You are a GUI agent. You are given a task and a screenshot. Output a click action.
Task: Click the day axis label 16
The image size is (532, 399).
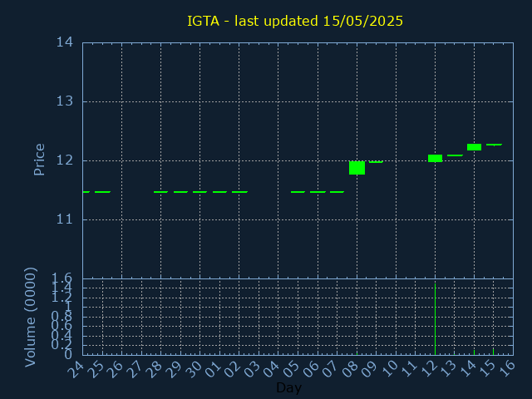(x=506, y=369)
